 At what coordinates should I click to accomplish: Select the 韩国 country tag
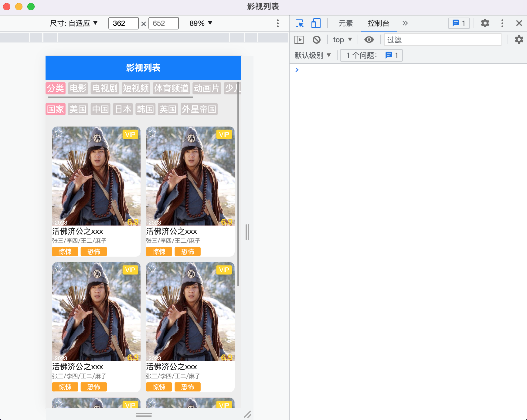pyautogui.click(x=145, y=109)
